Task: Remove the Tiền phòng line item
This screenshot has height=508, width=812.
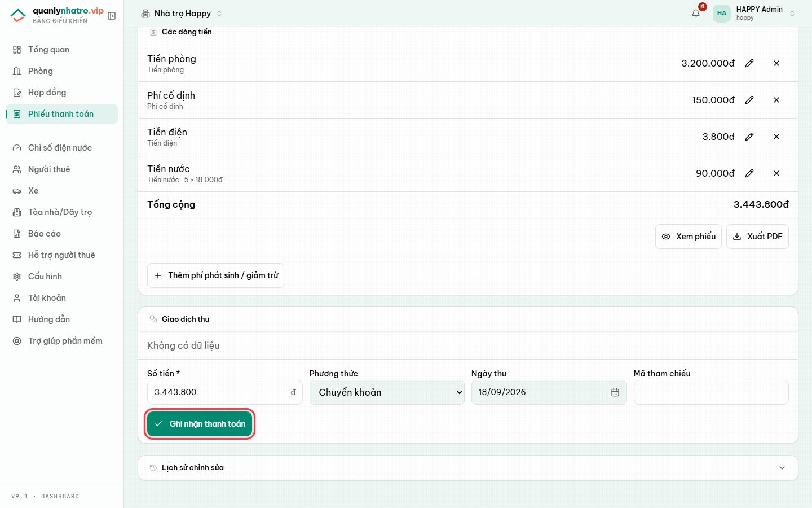Action: tap(776, 63)
